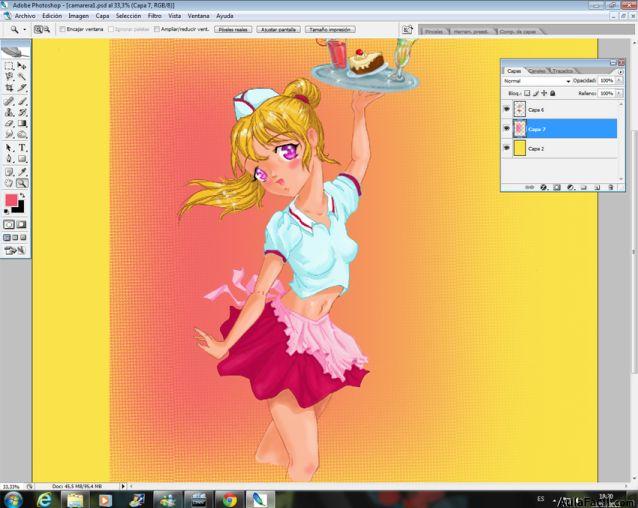The width and height of the screenshot is (638, 508).
Task: Toggle lock position icon
Action: click(x=544, y=93)
